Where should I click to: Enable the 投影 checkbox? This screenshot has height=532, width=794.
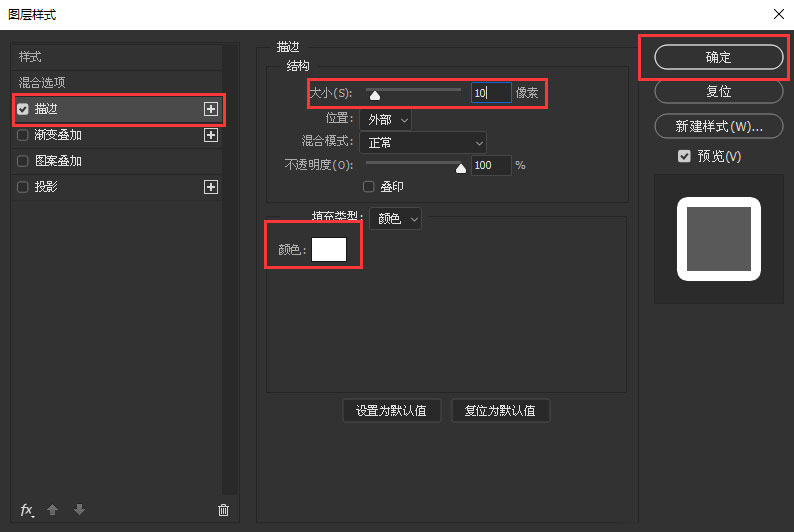click(23, 187)
